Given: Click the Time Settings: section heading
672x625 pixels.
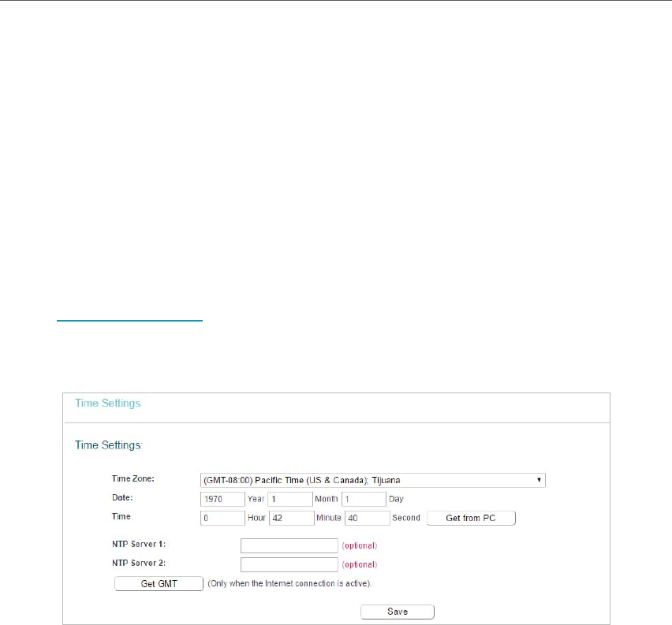Looking at the screenshot, I should pos(108,445).
